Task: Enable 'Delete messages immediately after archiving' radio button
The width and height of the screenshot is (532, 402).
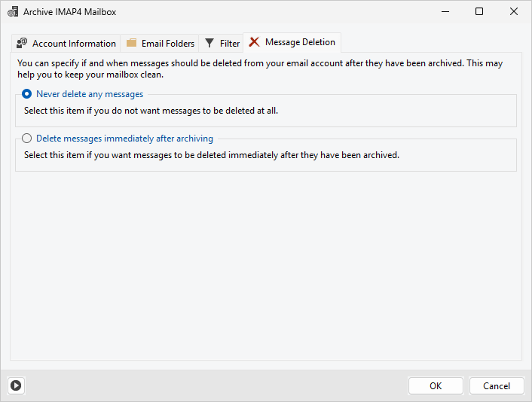Action: pos(27,139)
